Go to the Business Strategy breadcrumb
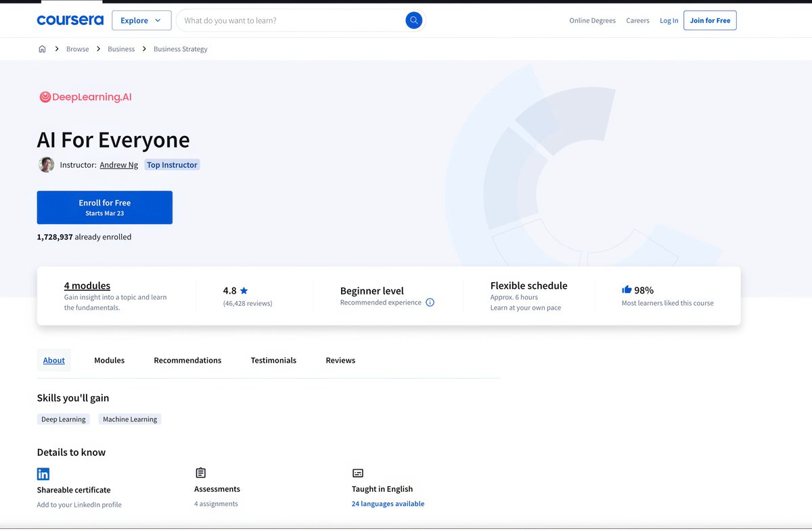Image resolution: width=812 pixels, height=531 pixels. [180, 49]
